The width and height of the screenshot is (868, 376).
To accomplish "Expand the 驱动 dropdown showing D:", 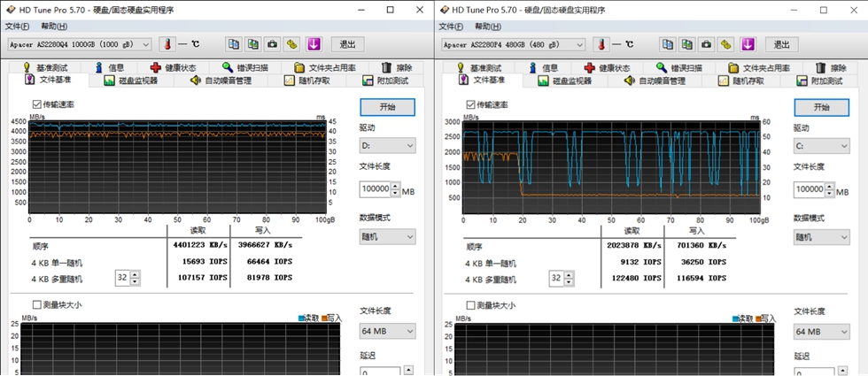I will click(388, 146).
